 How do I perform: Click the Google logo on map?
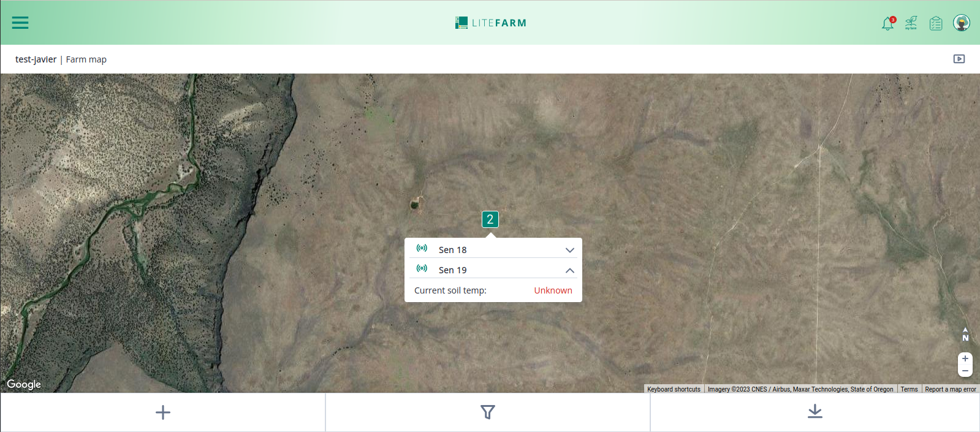pyautogui.click(x=24, y=384)
